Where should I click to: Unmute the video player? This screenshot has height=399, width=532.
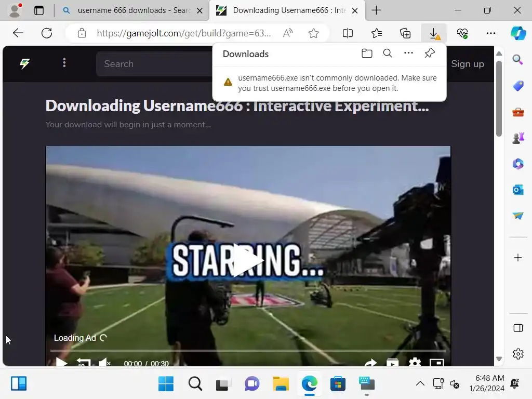pyautogui.click(x=104, y=363)
